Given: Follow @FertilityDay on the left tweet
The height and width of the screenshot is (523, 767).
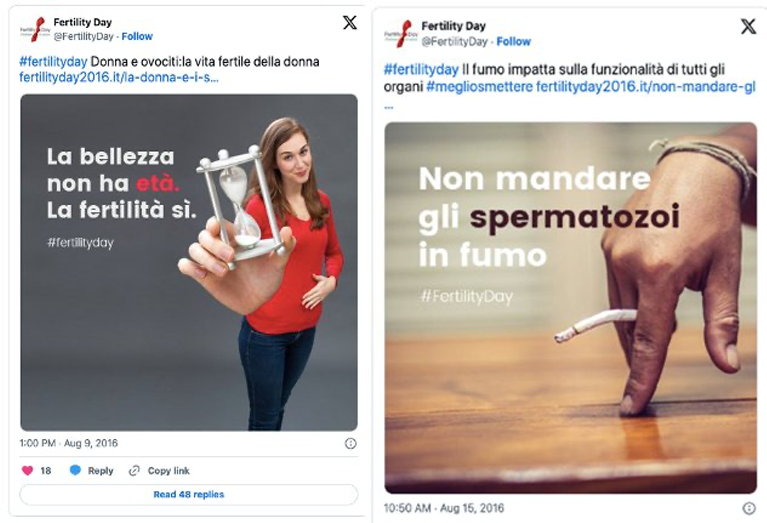Looking at the screenshot, I should [x=137, y=36].
